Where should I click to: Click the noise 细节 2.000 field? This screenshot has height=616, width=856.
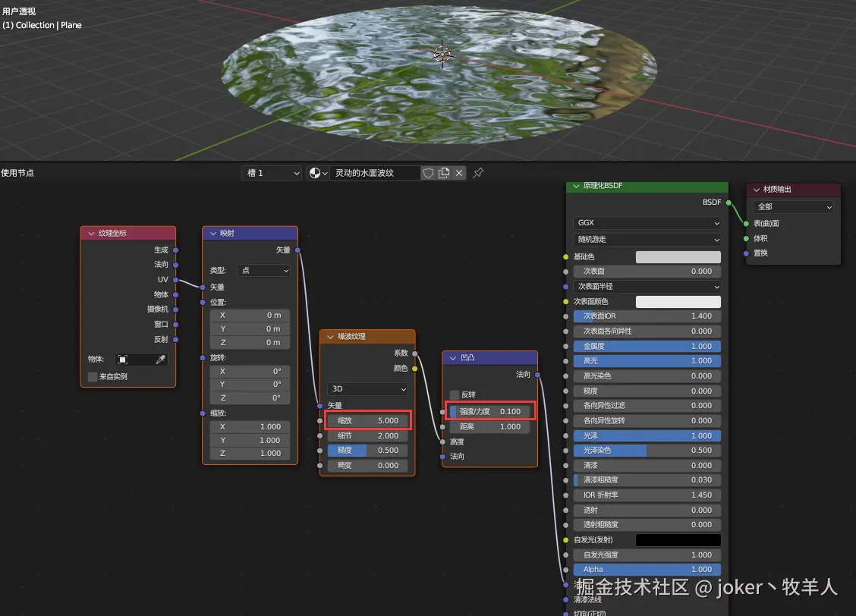367,436
